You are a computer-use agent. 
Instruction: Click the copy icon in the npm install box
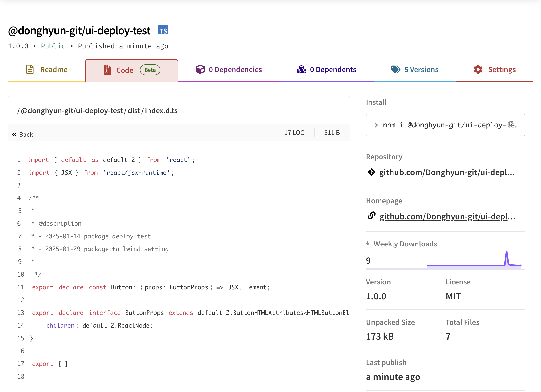pyautogui.click(x=510, y=124)
